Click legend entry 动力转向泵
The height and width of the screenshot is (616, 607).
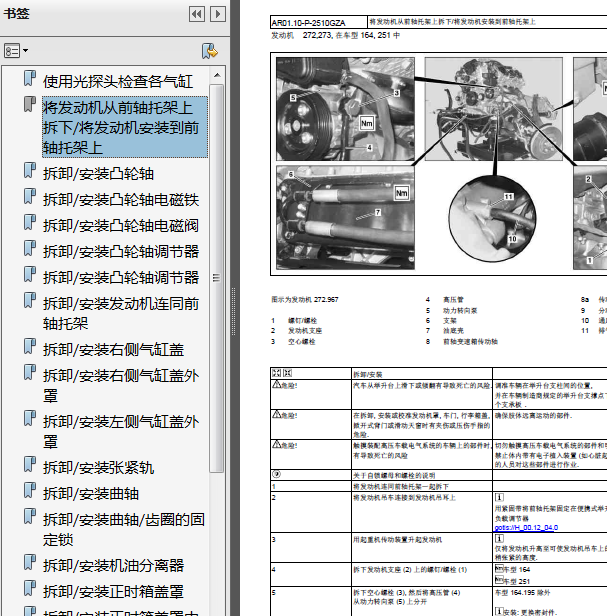[460, 310]
